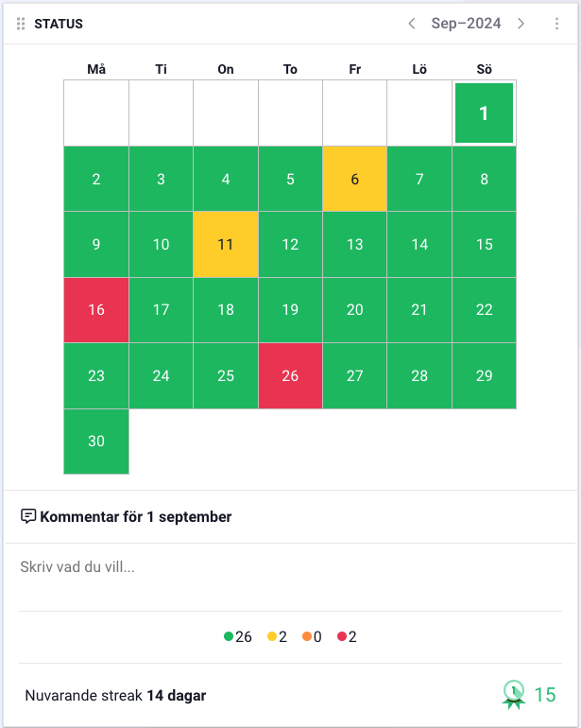The image size is (581, 728).
Task: Click the 'Nuvarande streak 14 dagar' text
Action: 115,696
